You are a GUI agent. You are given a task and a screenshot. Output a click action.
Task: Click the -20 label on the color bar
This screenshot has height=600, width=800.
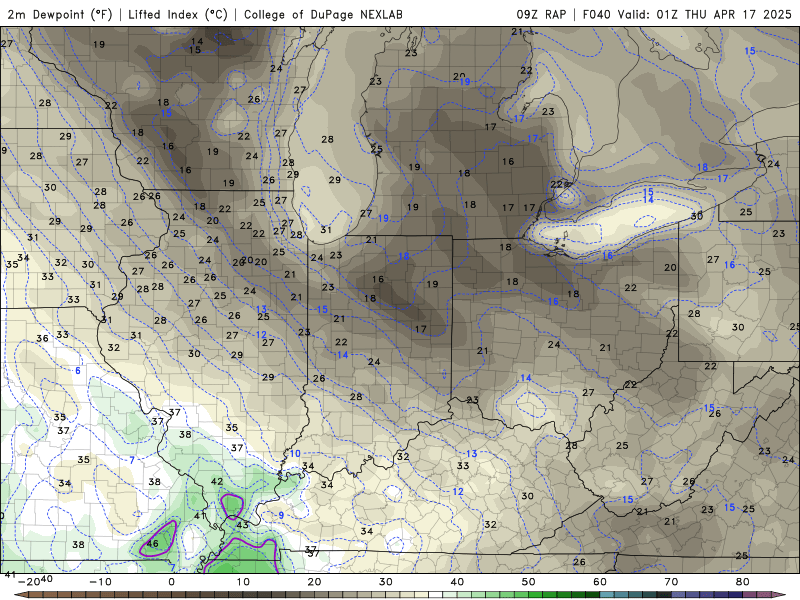tap(29, 581)
